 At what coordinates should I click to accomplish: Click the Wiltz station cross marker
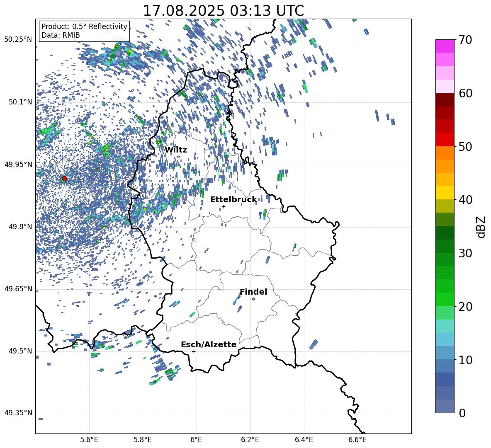[x=178, y=157]
